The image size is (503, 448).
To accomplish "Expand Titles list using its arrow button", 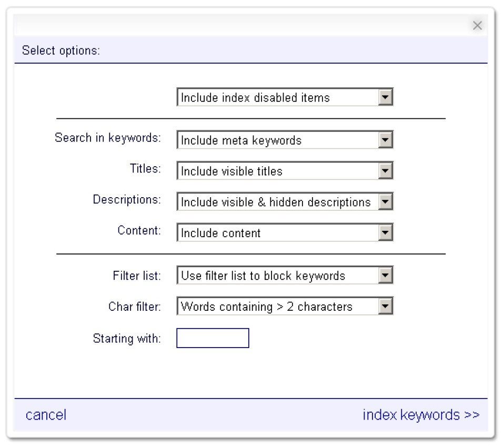I will (x=386, y=171).
